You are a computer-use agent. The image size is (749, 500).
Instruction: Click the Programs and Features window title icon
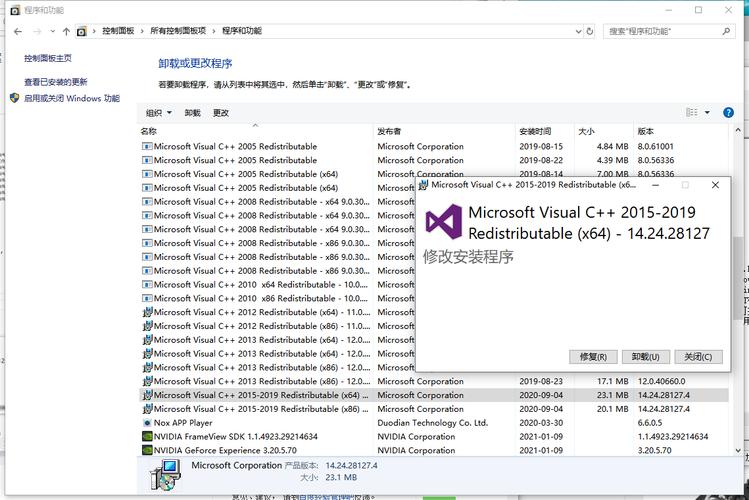[15, 10]
